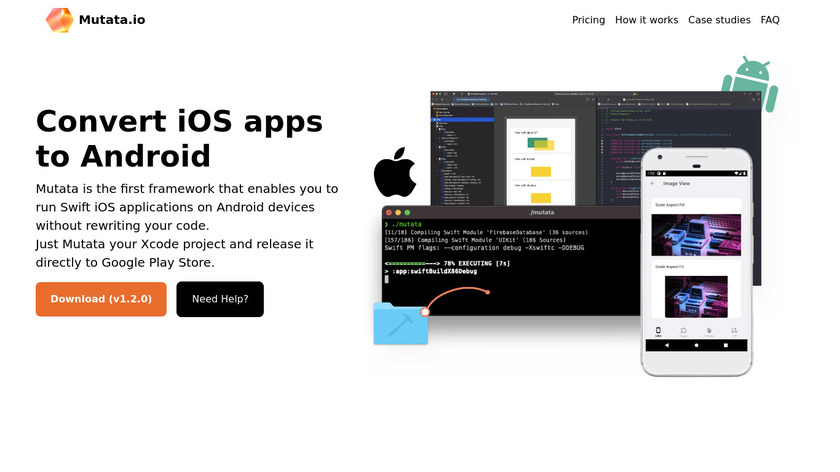The height and width of the screenshot is (472, 840).
Task: Click the green zoom dot on terminal
Action: click(x=407, y=213)
